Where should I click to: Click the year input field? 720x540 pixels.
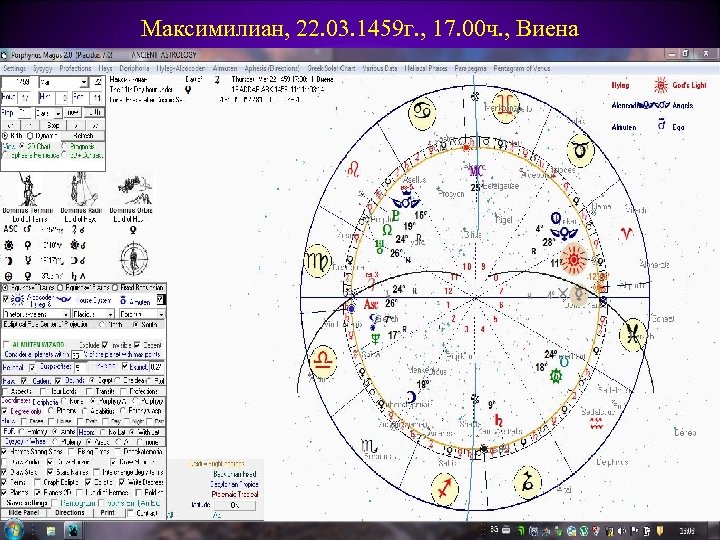tap(19, 83)
